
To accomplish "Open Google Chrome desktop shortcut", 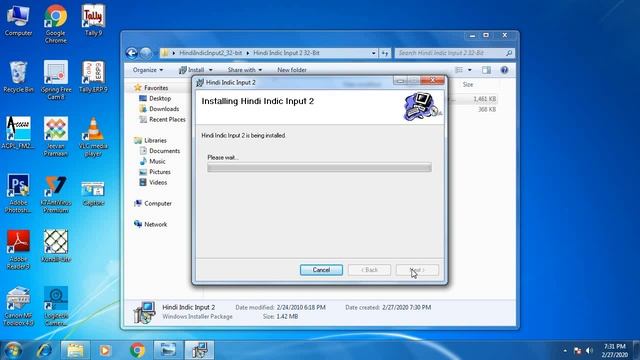I will (x=56, y=24).
